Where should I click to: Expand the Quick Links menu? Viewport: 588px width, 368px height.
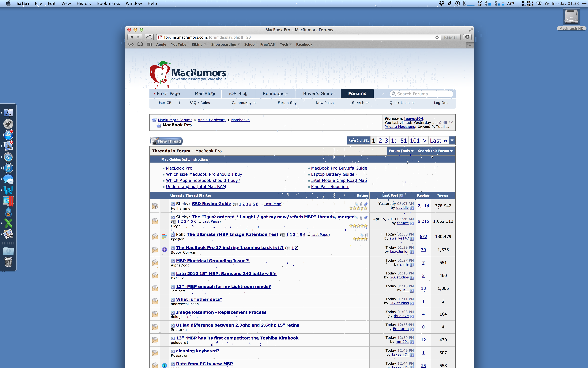[x=402, y=103]
